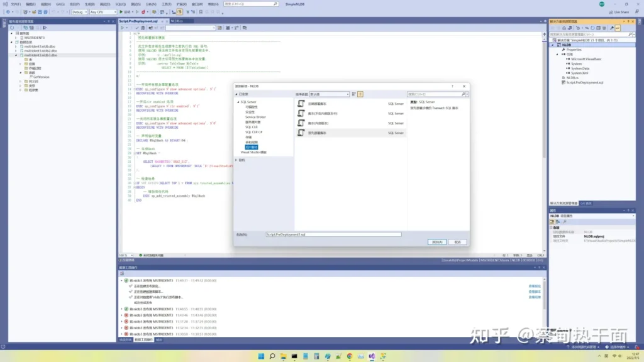Open the Debug configuration dropdown

pos(79,12)
